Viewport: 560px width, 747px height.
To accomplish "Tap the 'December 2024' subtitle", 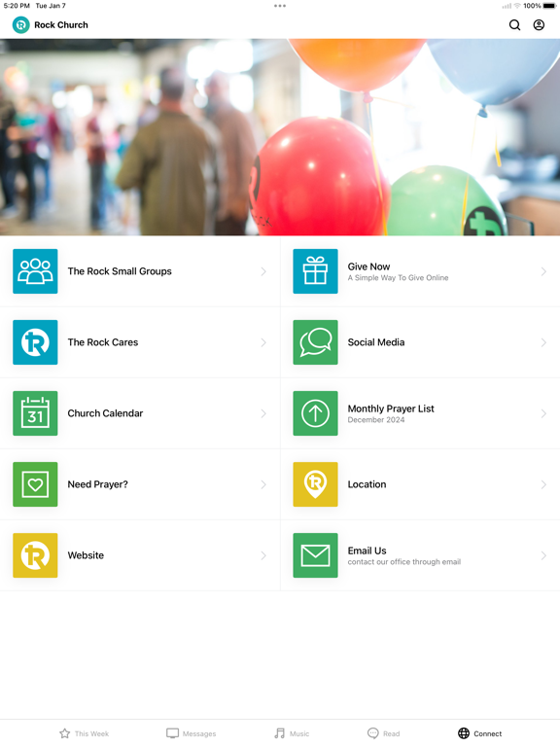I will [x=376, y=420].
